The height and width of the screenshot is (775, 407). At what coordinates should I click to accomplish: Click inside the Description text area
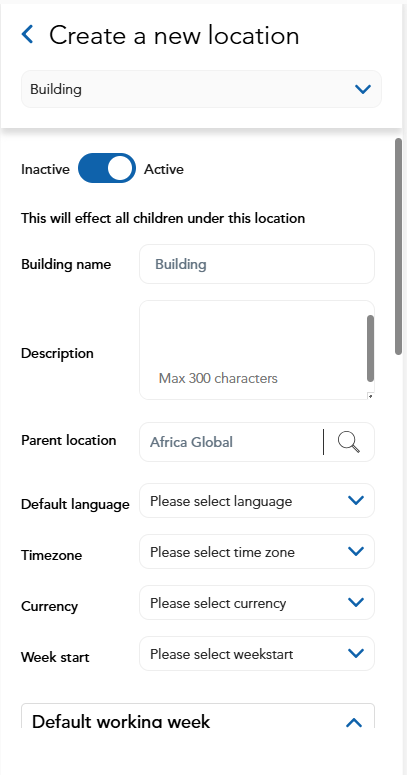pyautogui.click(x=253, y=350)
